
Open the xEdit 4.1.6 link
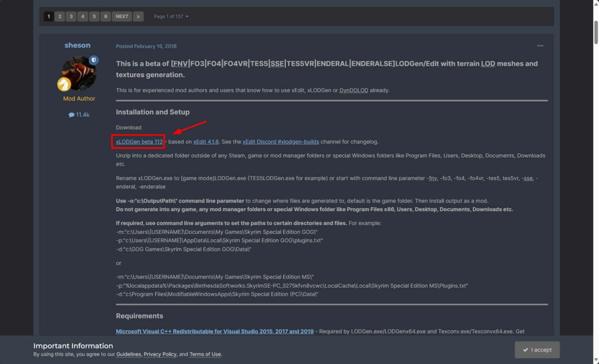click(x=206, y=142)
